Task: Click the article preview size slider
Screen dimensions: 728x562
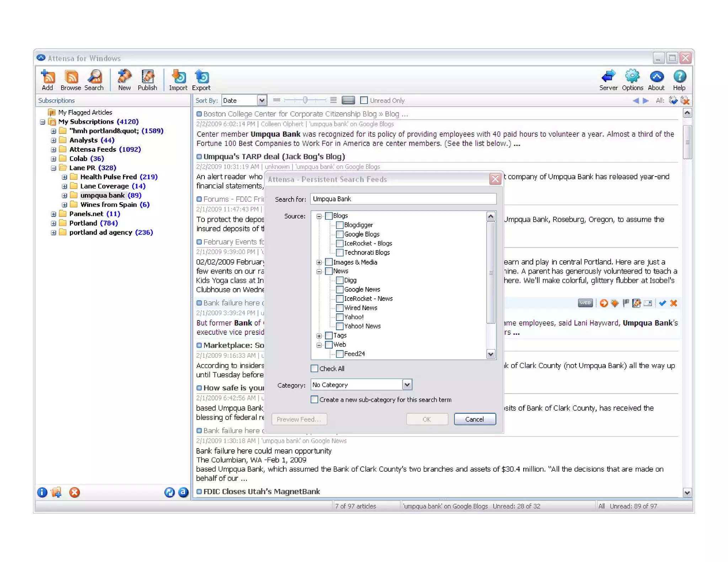Action: tap(305, 101)
